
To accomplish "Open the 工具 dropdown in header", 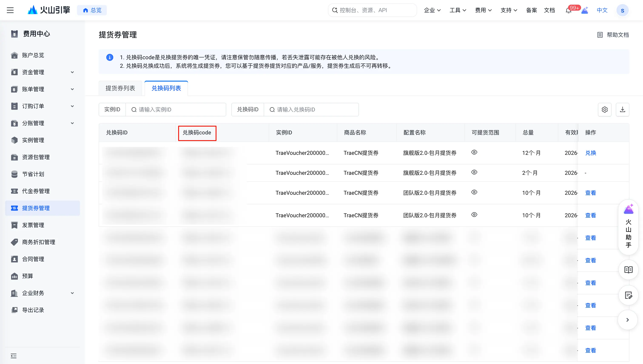I will pos(458,10).
